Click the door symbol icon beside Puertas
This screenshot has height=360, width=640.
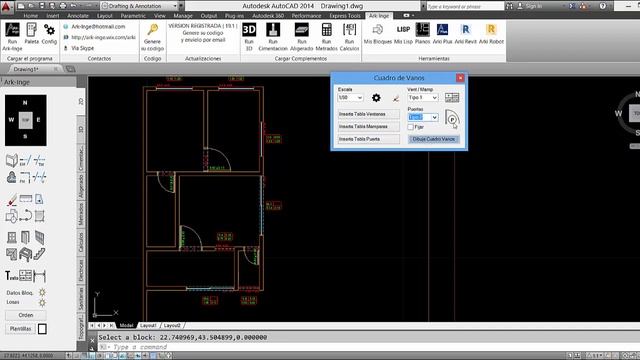tap(452, 118)
